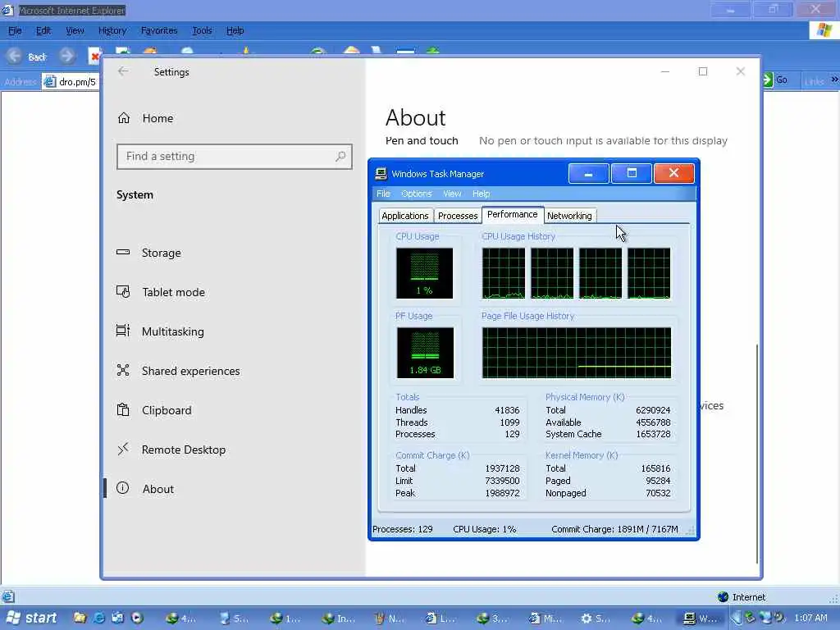Click the search magnifier in Find a setting

pyautogui.click(x=340, y=157)
